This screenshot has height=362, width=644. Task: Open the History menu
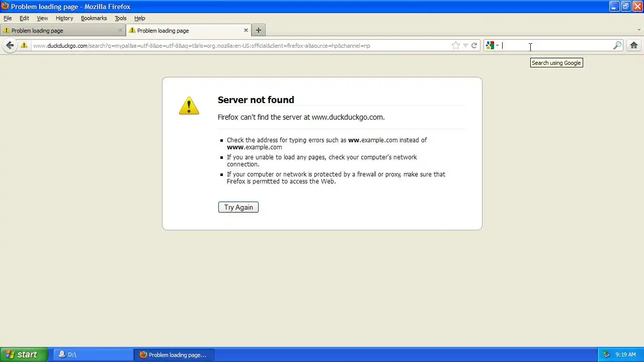click(x=64, y=18)
